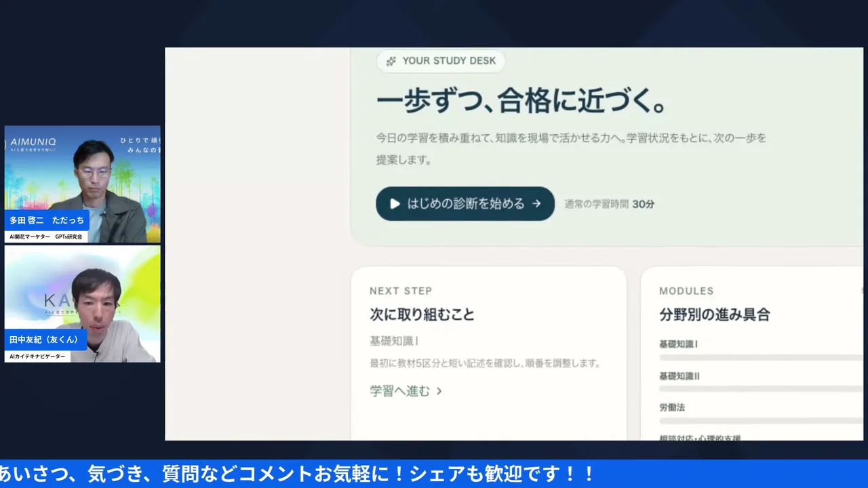The image size is (868, 488).
Task: Click the sentence 最初に教材5区分と短い記述を確認し
Action: 486,363
